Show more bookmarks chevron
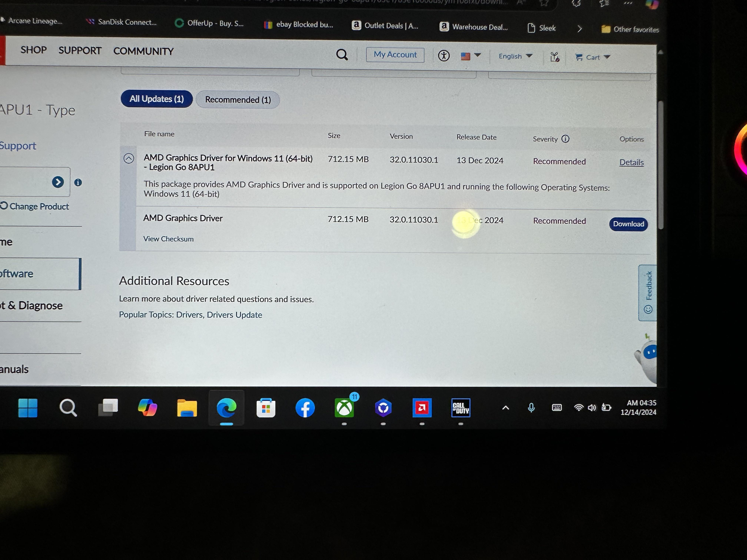The image size is (747, 560). pyautogui.click(x=580, y=29)
